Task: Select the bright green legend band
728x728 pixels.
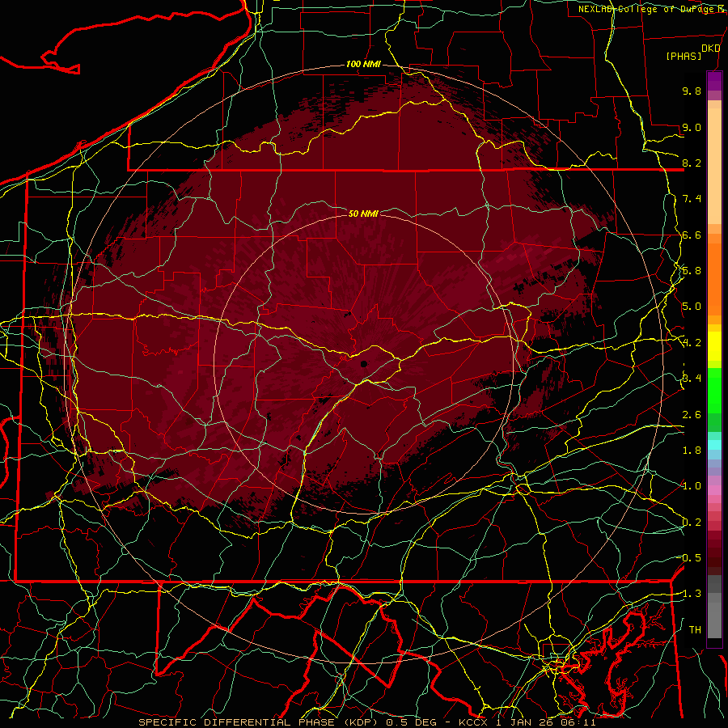Action: [714, 390]
